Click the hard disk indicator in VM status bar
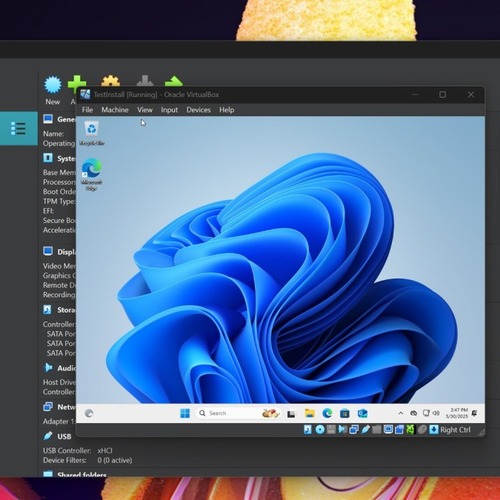This screenshot has height=500, width=500. [308, 430]
